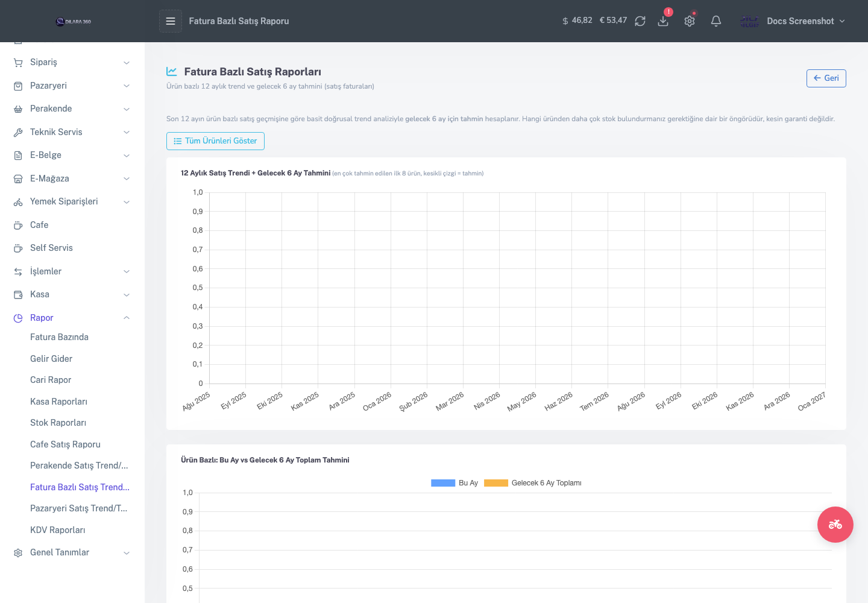
Task: Open Perakende Satış Trend item
Action: click(79, 466)
